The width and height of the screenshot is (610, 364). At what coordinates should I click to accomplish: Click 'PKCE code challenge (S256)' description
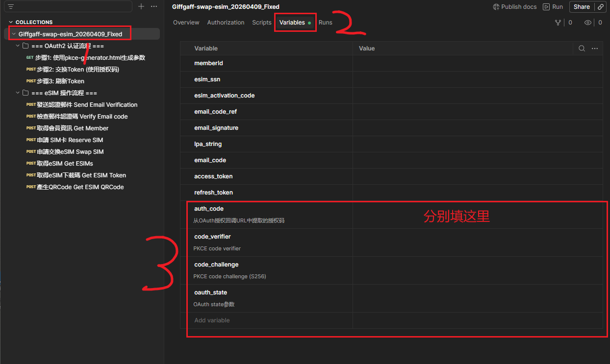pos(229,276)
